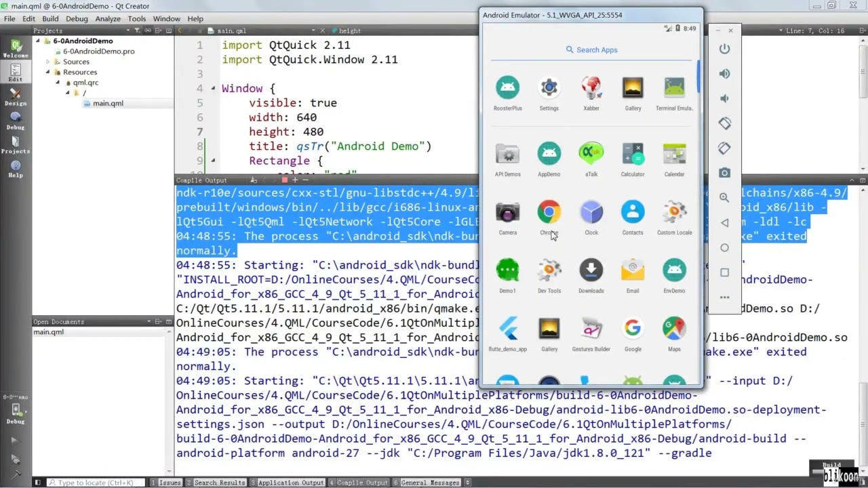Viewport: 868px width, 488px height.
Task: Click the Run button in sidebar
Action: (16, 441)
